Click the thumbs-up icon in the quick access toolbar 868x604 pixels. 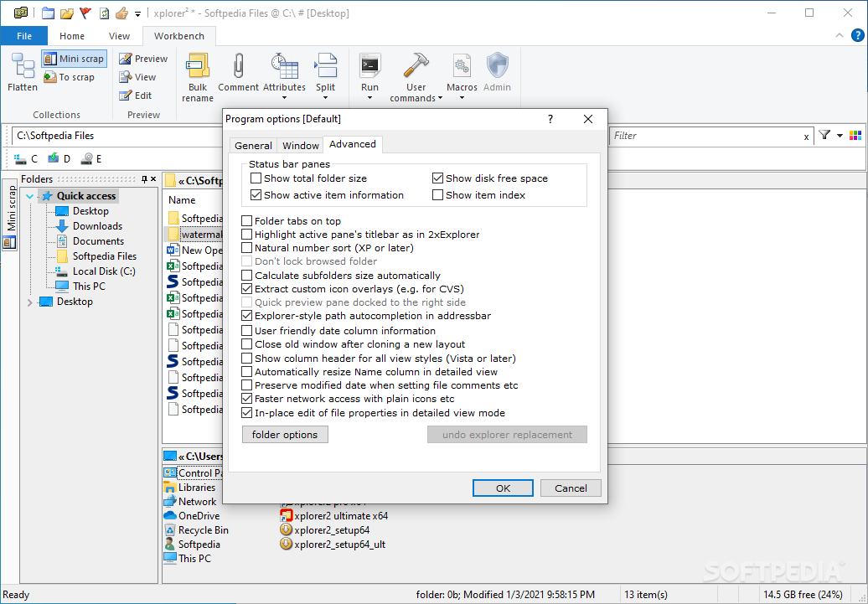pos(121,13)
